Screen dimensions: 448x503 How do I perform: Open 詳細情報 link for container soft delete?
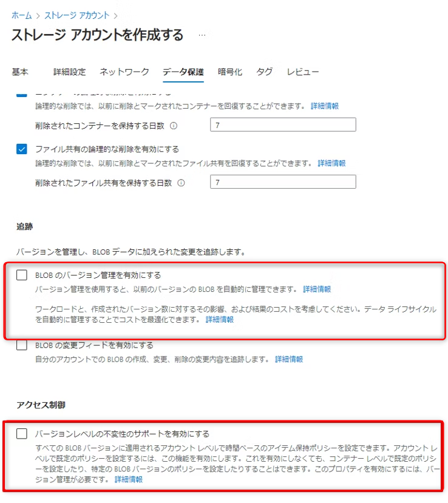(x=325, y=106)
